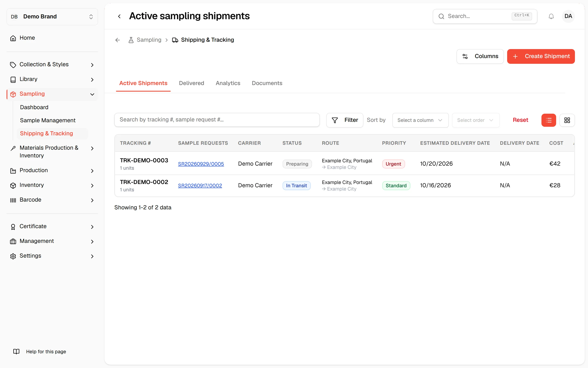Viewport: 588px width, 368px height.
Task: Click the Library book icon
Action: [13, 80]
